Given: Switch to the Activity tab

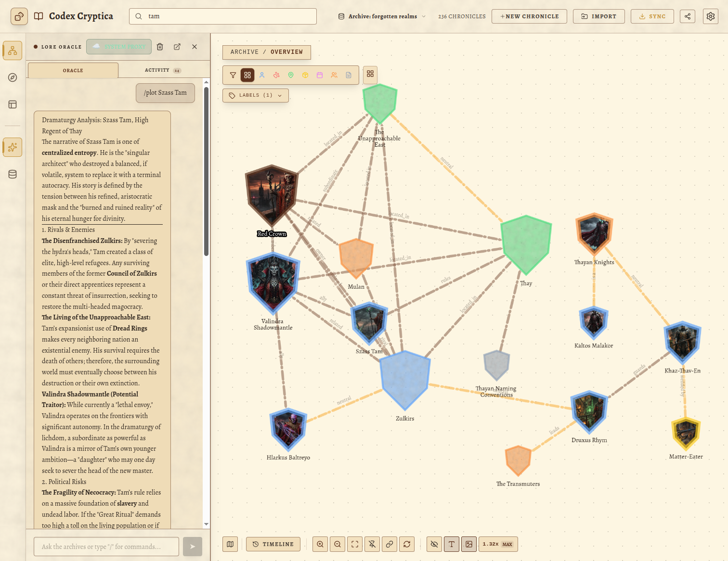Looking at the screenshot, I should pos(163,70).
